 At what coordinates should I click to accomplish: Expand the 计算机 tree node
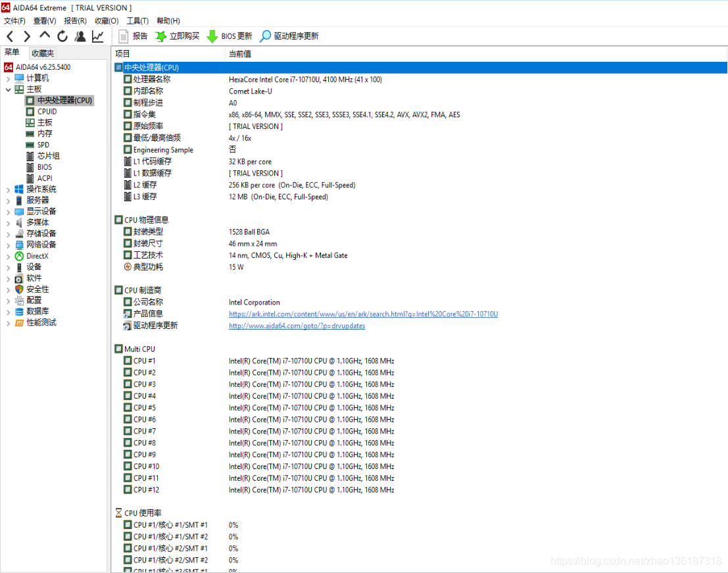pyautogui.click(x=8, y=78)
